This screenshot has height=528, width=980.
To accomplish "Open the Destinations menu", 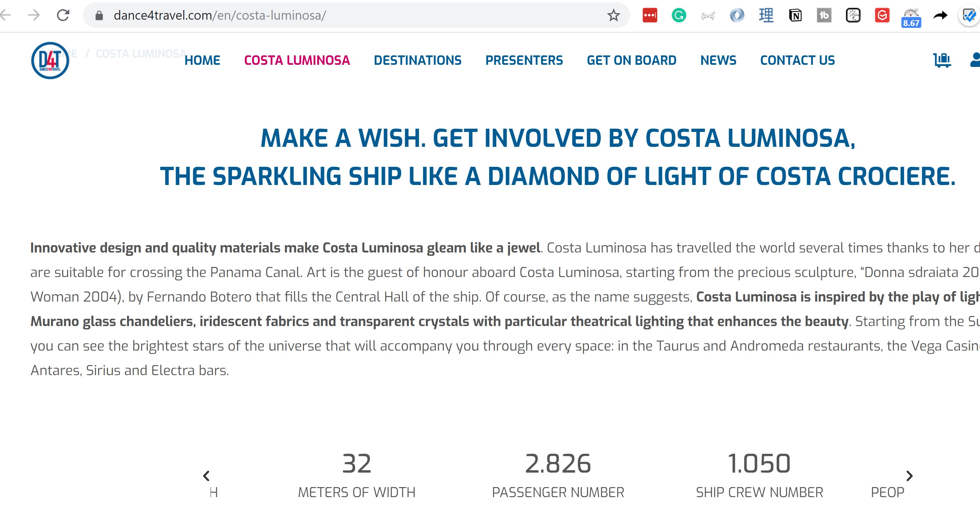I will [x=417, y=61].
